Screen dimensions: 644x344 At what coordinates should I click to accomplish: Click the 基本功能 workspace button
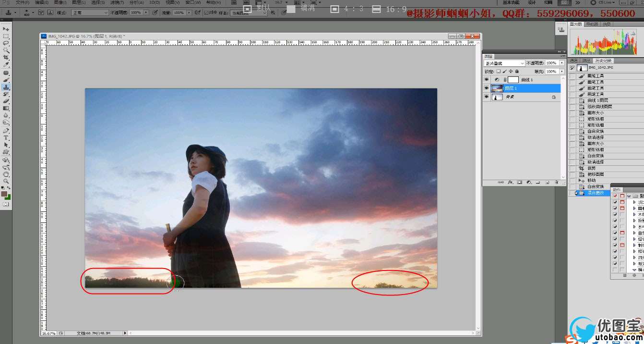[x=511, y=2]
